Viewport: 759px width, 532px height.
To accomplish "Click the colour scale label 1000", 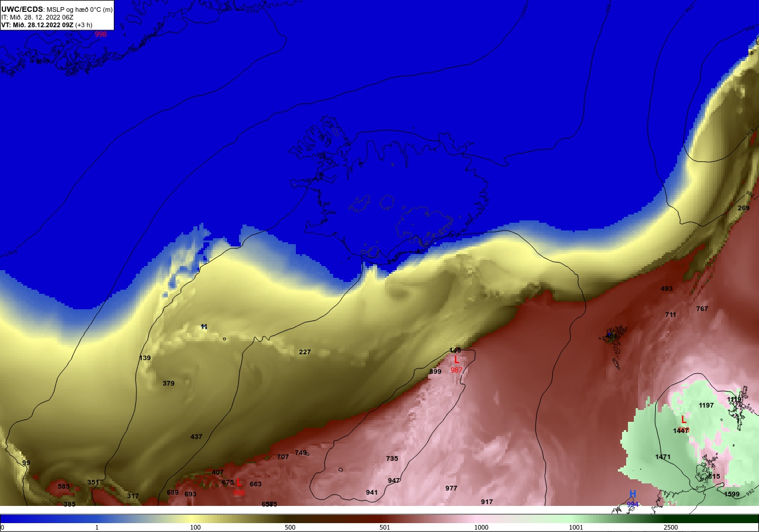I will (481, 527).
